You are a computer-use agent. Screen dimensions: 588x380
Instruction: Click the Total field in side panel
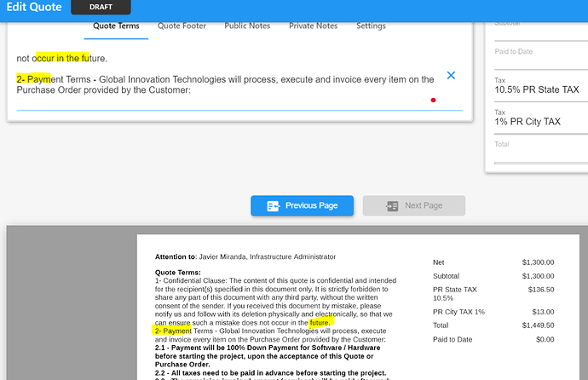[541, 151]
